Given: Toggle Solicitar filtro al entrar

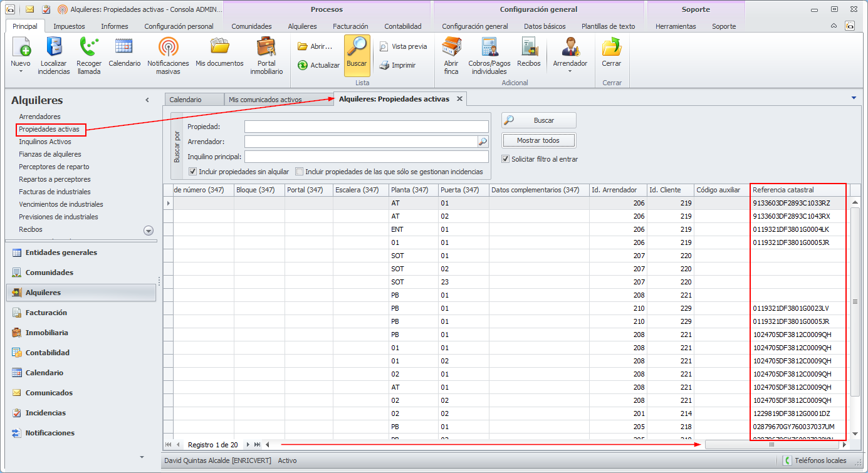Looking at the screenshot, I should [506, 159].
